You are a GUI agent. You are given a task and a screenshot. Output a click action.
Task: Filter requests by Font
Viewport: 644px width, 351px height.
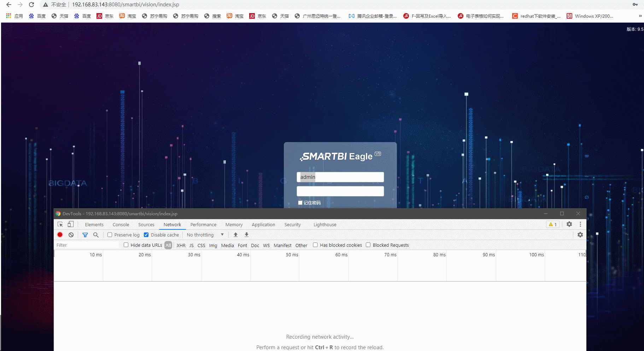pos(242,245)
